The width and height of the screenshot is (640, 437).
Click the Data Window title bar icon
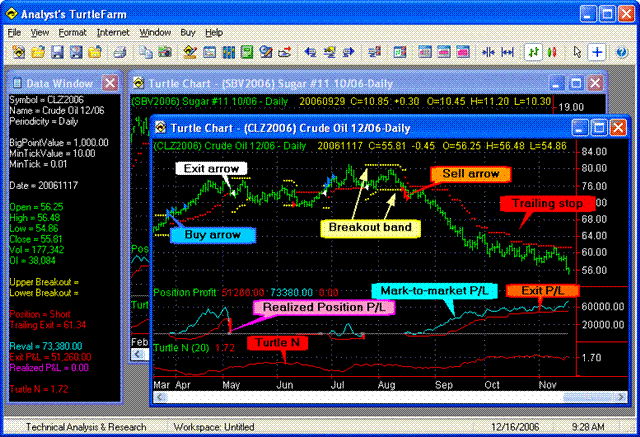pos(17,83)
